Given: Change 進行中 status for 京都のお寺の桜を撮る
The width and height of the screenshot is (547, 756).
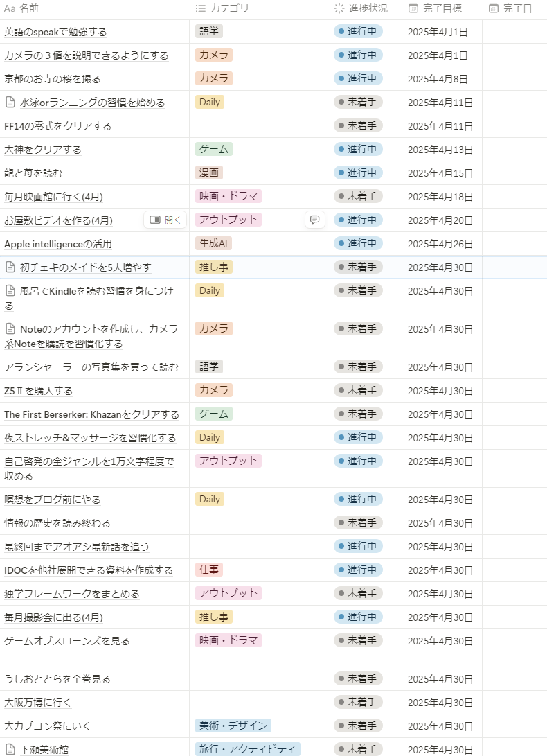Looking at the screenshot, I should 358,78.
